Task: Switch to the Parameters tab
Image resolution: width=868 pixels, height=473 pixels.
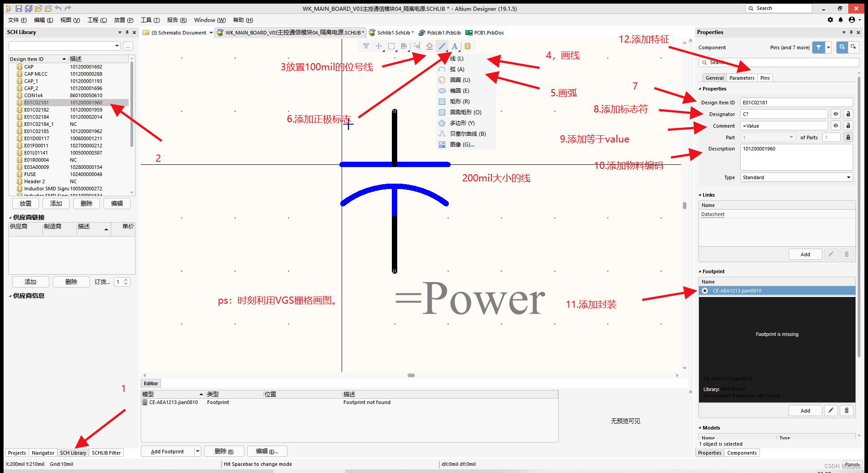Action: point(742,77)
